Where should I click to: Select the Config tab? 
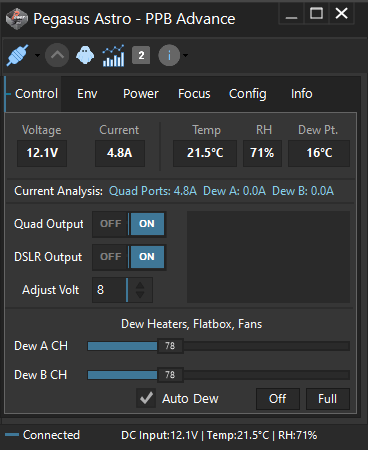tap(248, 94)
